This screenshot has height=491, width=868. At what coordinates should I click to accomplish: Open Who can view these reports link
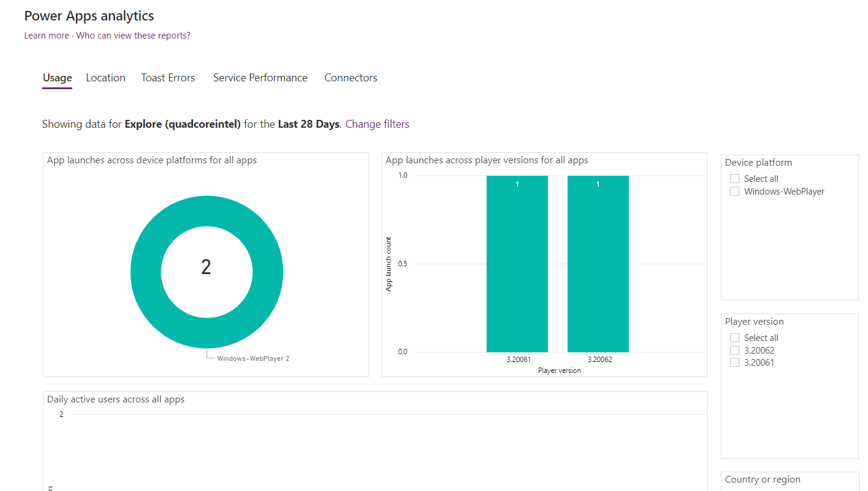click(x=133, y=35)
